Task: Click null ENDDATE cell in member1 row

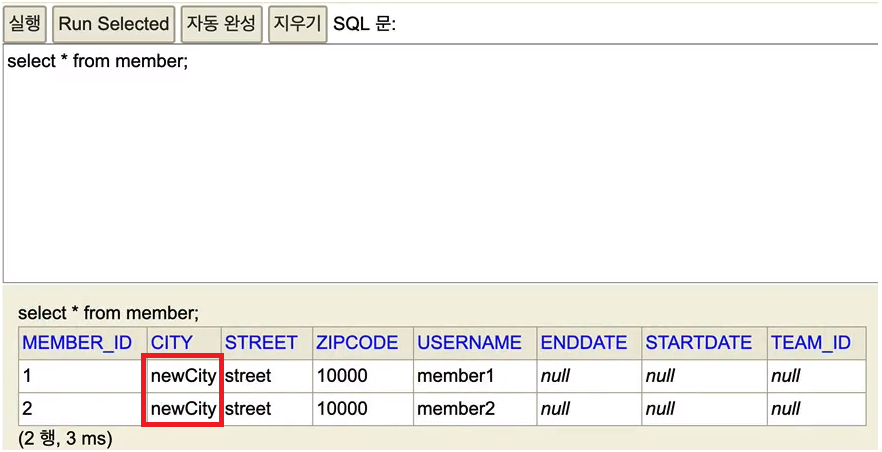Action: coord(589,376)
